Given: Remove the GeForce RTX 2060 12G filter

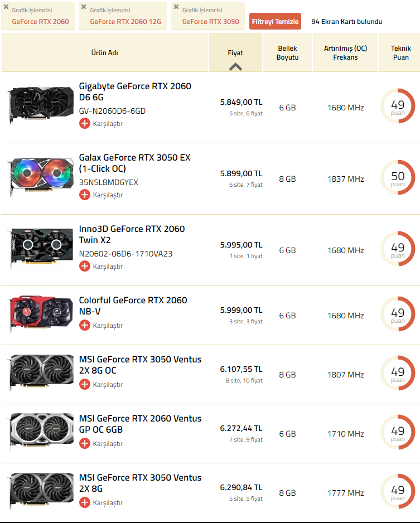Looking at the screenshot, I should [x=84, y=7].
